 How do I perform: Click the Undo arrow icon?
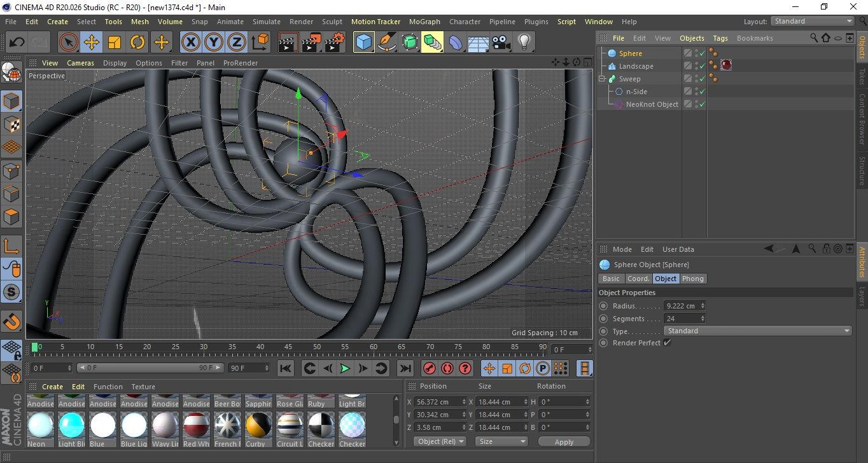(x=17, y=43)
